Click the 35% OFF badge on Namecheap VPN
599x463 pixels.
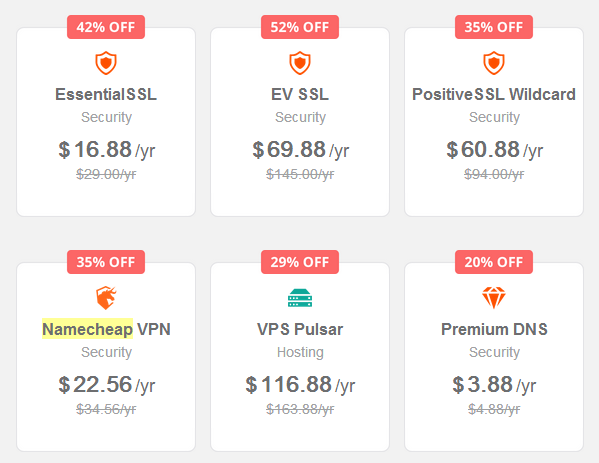pyautogui.click(x=106, y=262)
